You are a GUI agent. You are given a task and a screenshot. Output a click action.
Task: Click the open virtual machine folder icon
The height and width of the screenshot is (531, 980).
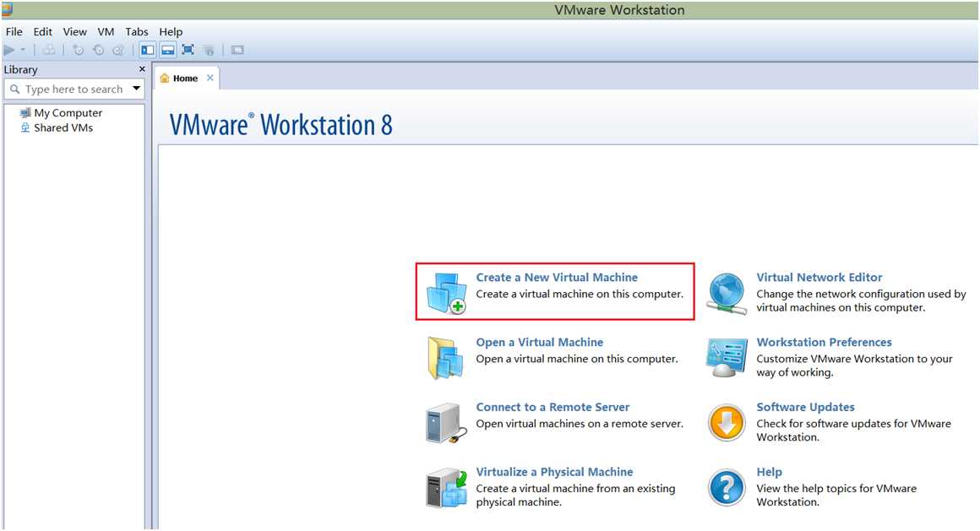pyautogui.click(x=445, y=358)
